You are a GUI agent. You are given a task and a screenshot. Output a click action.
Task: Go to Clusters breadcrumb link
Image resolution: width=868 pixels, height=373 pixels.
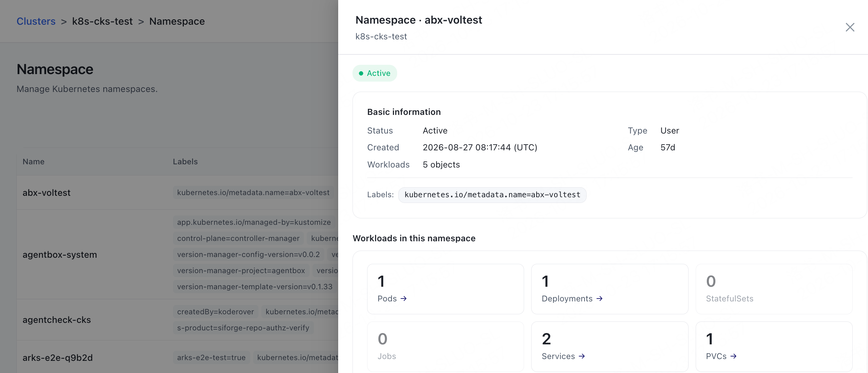point(36,21)
